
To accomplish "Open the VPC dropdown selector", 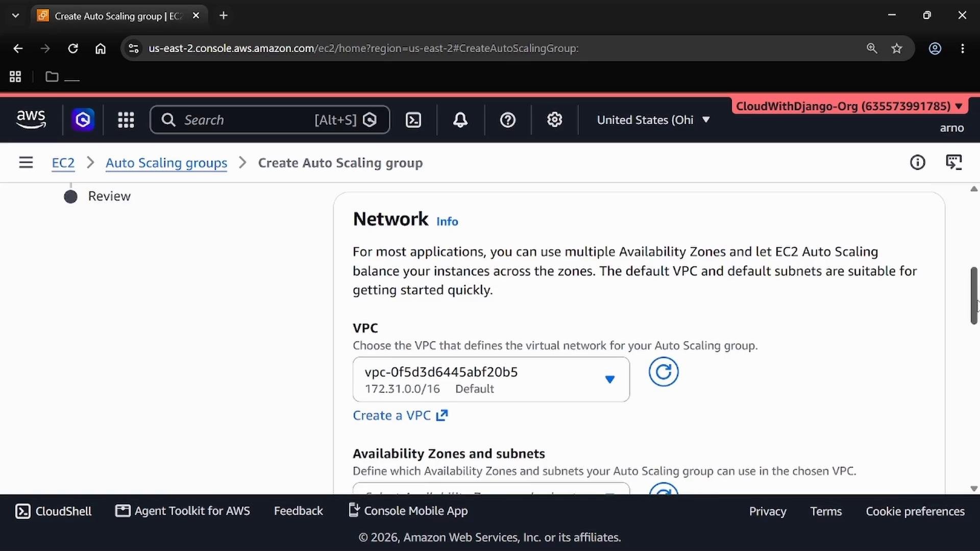I will coord(491,380).
